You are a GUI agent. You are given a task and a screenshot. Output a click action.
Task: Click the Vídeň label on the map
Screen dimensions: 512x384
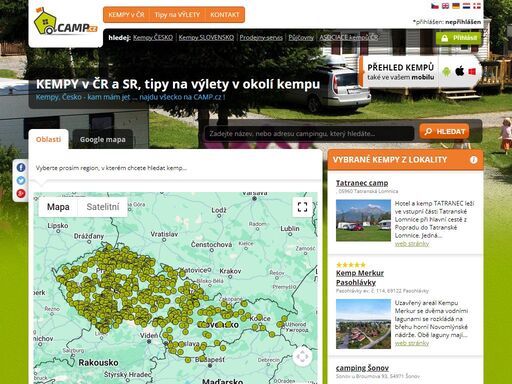click(x=149, y=335)
